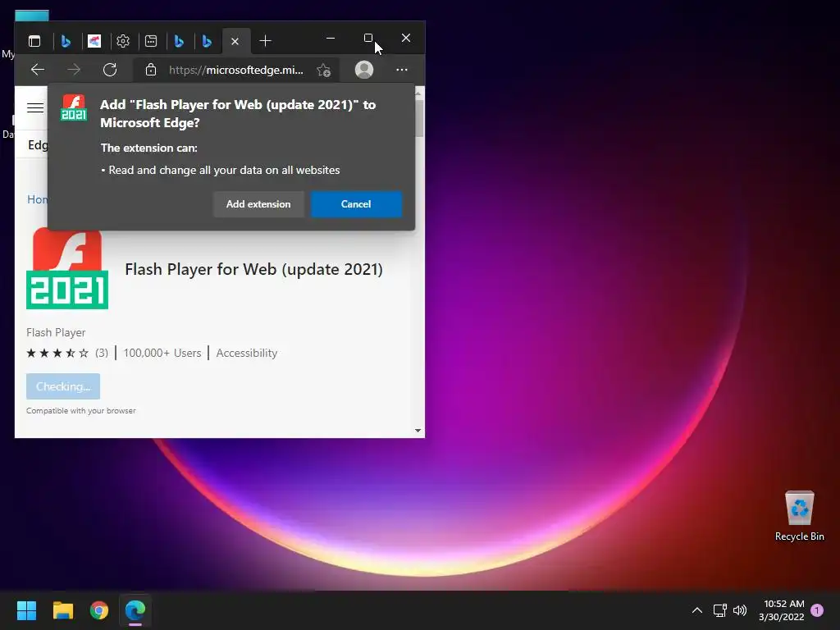Open the network status tray icon

coord(720,610)
